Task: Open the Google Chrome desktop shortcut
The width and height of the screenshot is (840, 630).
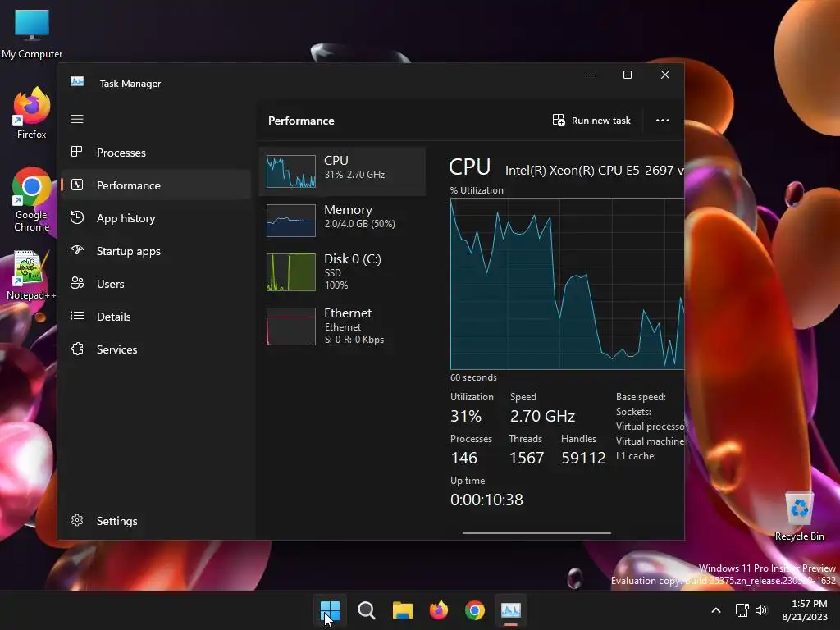Action: tap(32, 199)
